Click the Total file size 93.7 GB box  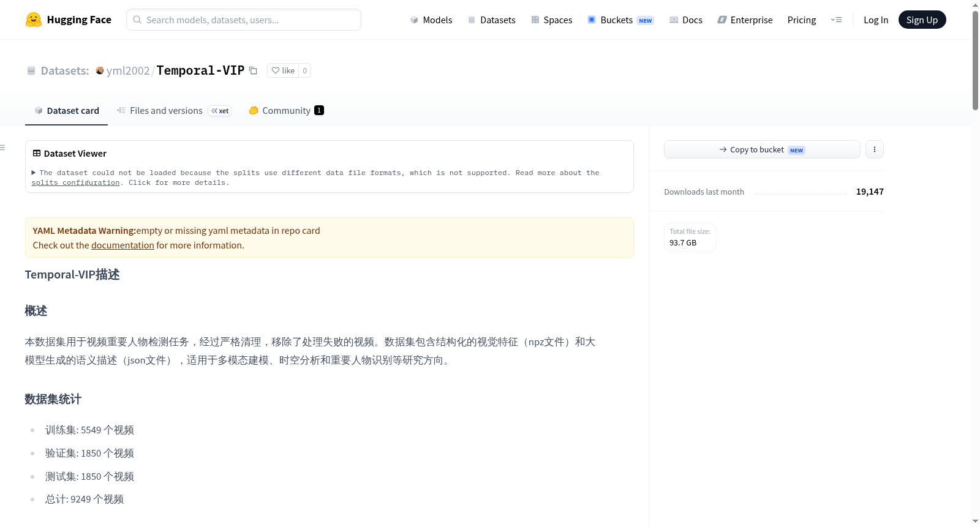(690, 237)
